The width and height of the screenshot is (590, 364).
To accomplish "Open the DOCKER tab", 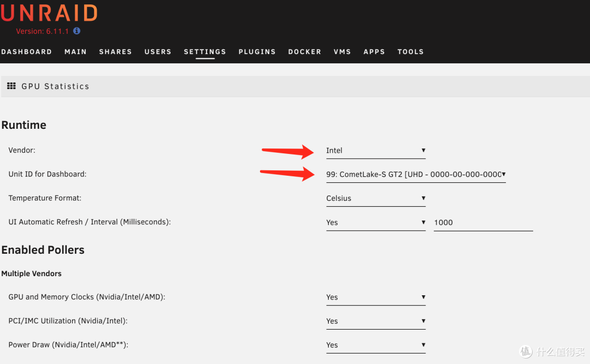I will [x=304, y=51].
